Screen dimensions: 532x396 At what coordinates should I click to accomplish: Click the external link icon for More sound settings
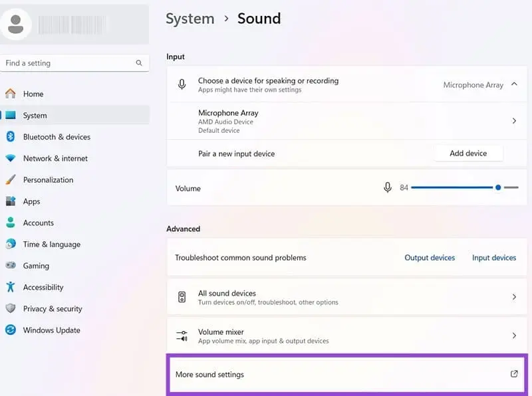[514, 373]
